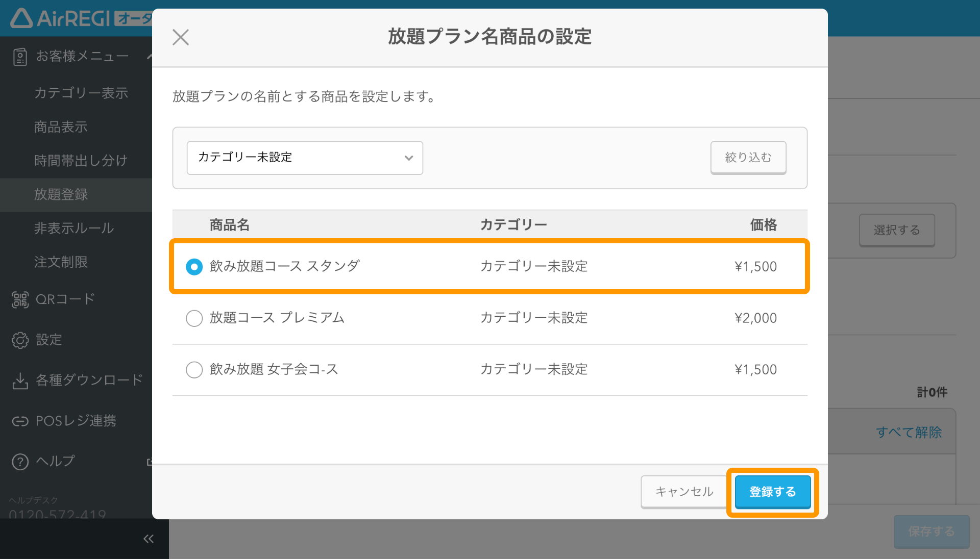Click 商品名 column header
Viewport: 980px width, 559px height.
(x=230, y=225)
